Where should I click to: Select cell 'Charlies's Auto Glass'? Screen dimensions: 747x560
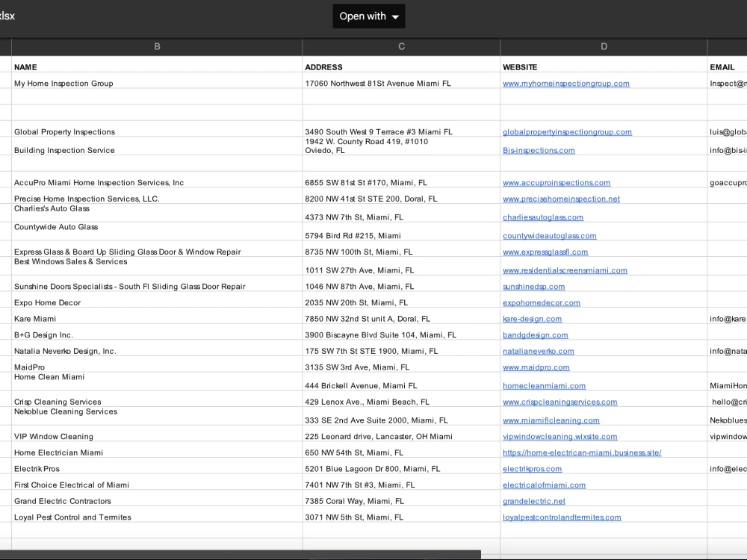coord(157,214)
